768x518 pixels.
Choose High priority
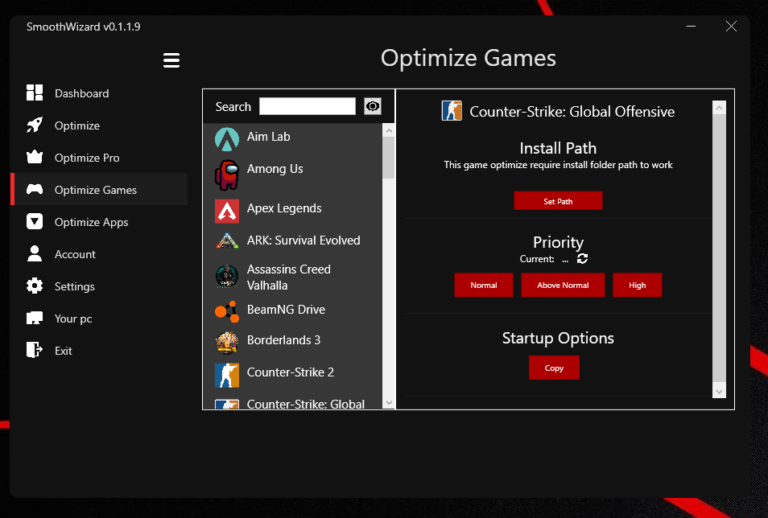pos(637,285)
